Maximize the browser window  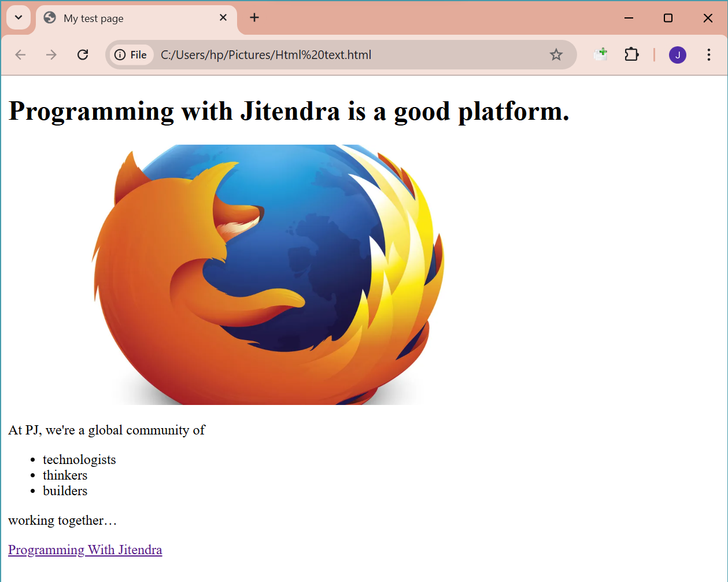tap(668, 18)
